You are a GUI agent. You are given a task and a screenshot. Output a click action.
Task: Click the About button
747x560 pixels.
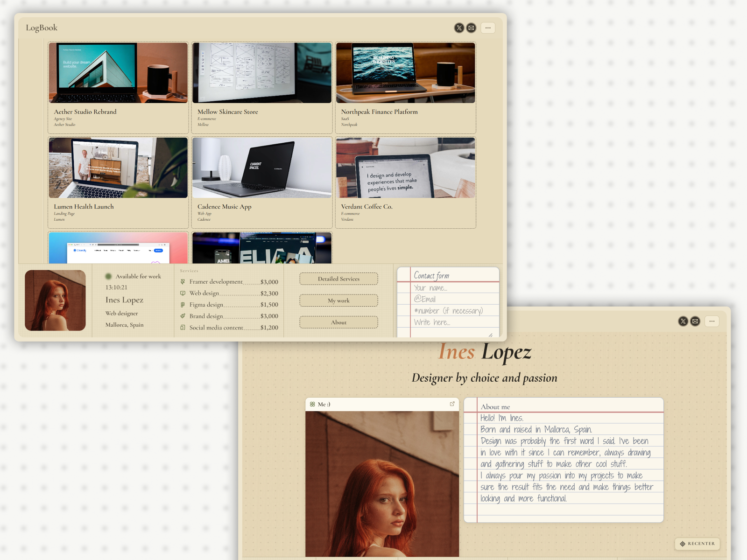pos(339,322)
